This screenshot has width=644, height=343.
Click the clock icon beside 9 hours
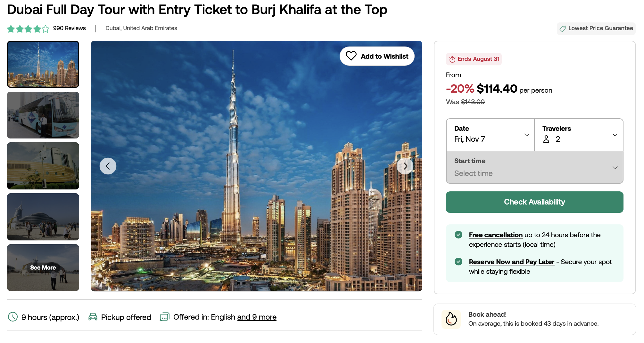point(13,317)
